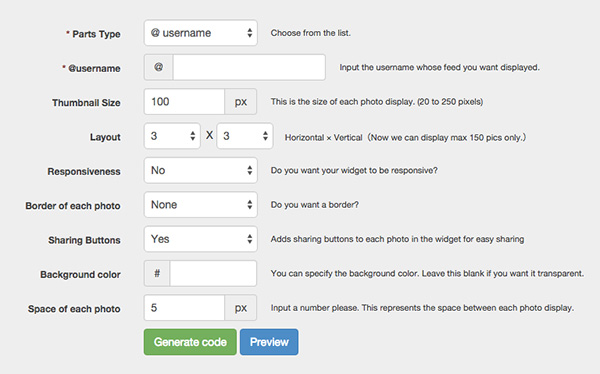Click the px suffix beside Thumbnail Size
Screen dimensions: 600x374
click(x=241, y=101)
